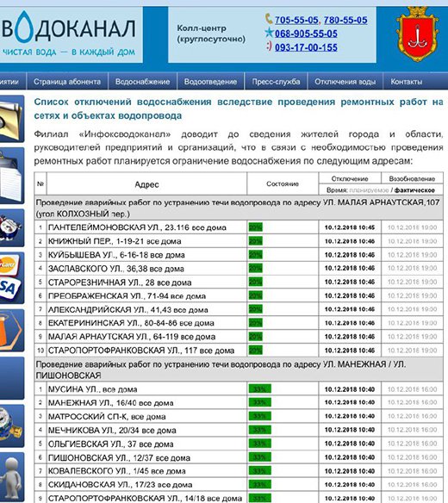The image size is (448, 503).
Task: Click phone number 705-55-05 link
Action: click(296, 20)
